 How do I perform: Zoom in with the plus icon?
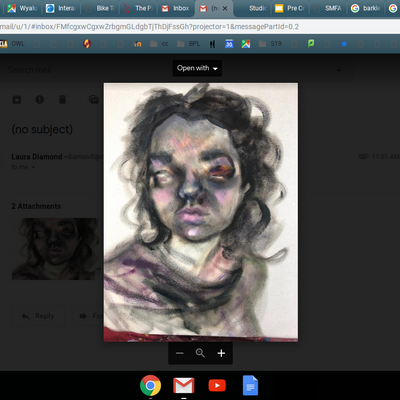(221, 353)
